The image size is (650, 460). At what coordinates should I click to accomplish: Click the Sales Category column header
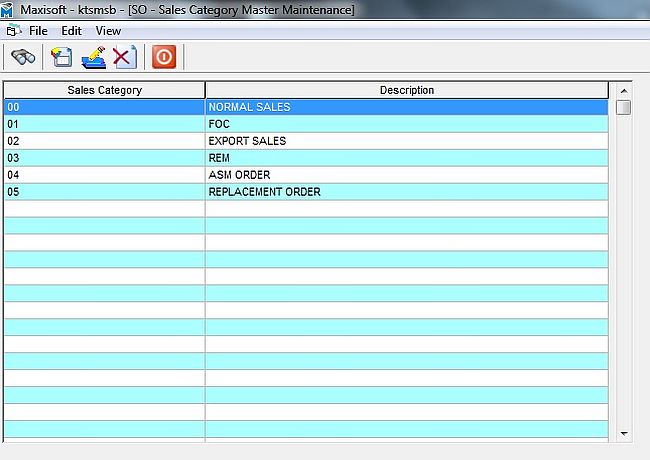(x=104, y=90)
